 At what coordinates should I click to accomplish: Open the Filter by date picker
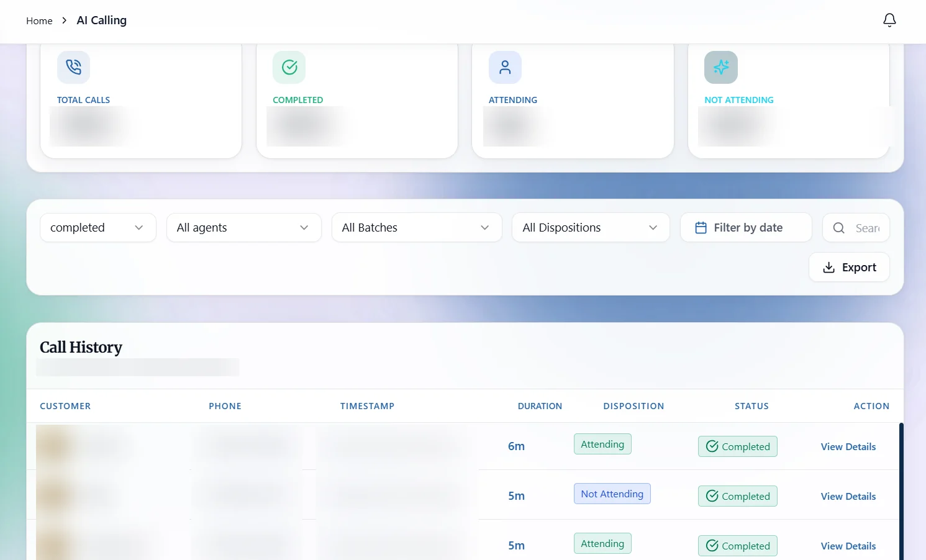coord(746,228)
